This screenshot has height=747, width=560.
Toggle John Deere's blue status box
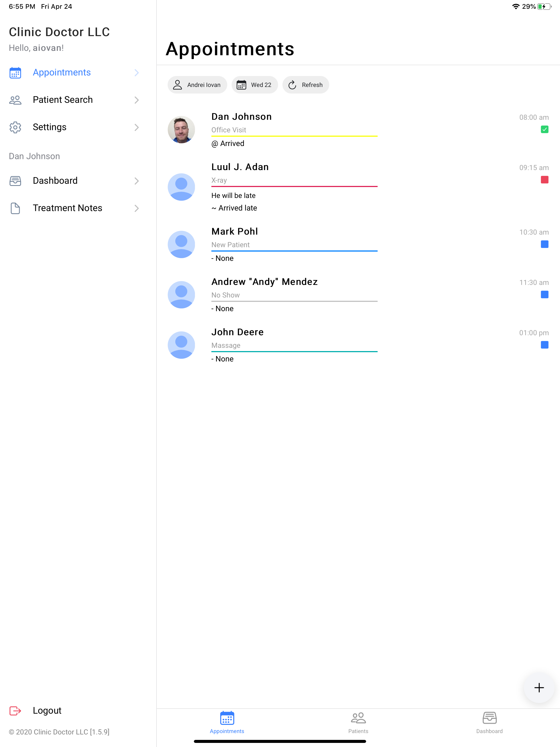(544, 345)
